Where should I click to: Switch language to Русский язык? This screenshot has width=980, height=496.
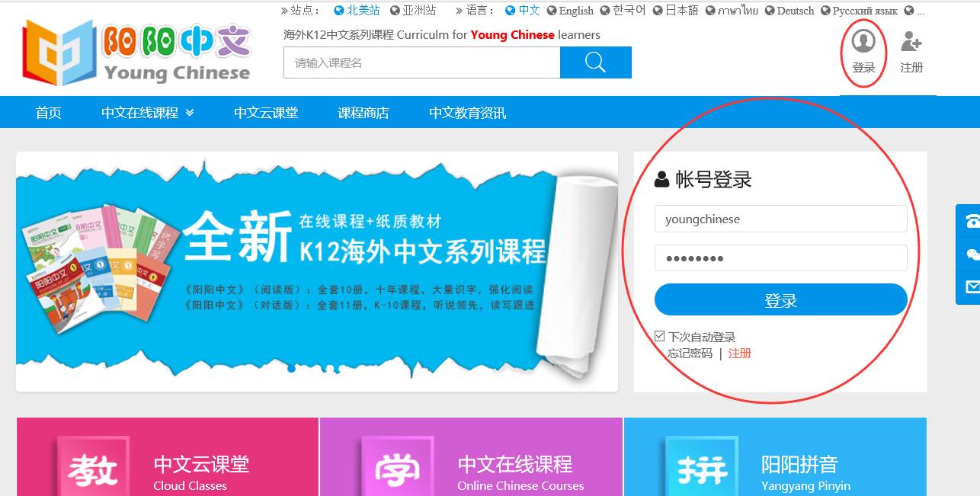tap(859, 11)
